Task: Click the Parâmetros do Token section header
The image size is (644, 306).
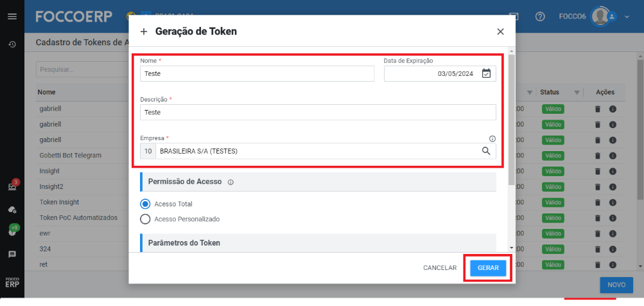Action: click(318, 242)
